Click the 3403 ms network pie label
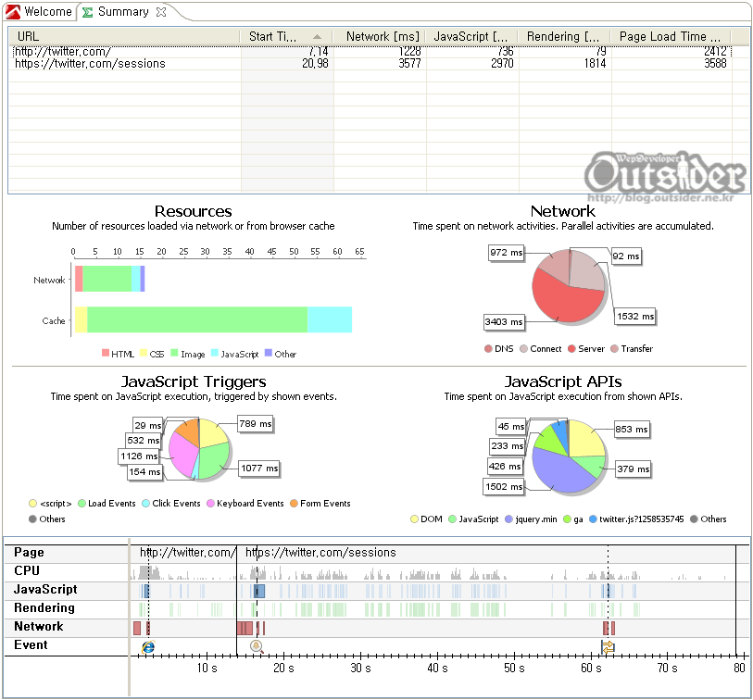 pyautogui.click(x=503, y=321)
